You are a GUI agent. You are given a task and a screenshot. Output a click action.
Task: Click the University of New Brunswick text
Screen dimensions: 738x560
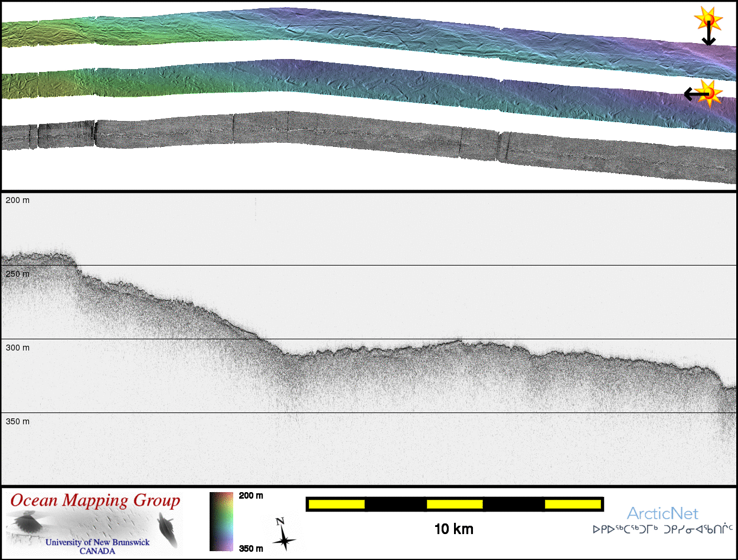[97, 542]
